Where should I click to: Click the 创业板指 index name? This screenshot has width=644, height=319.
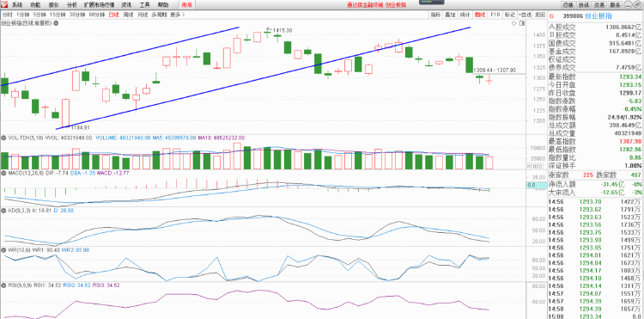pos(598,16)
